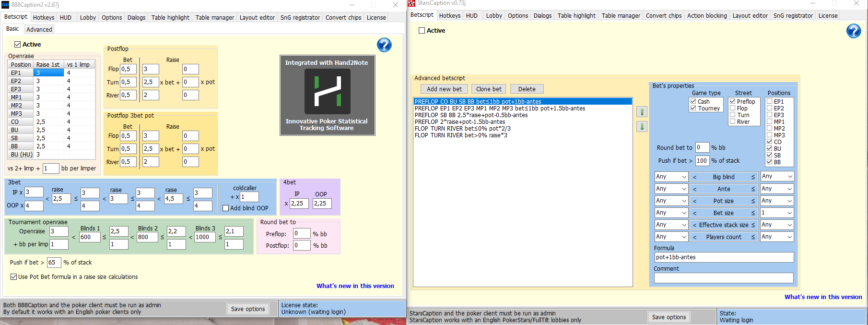Enable Active checkbox in StarsCaption
868x325 pixels.
[422, 30]
